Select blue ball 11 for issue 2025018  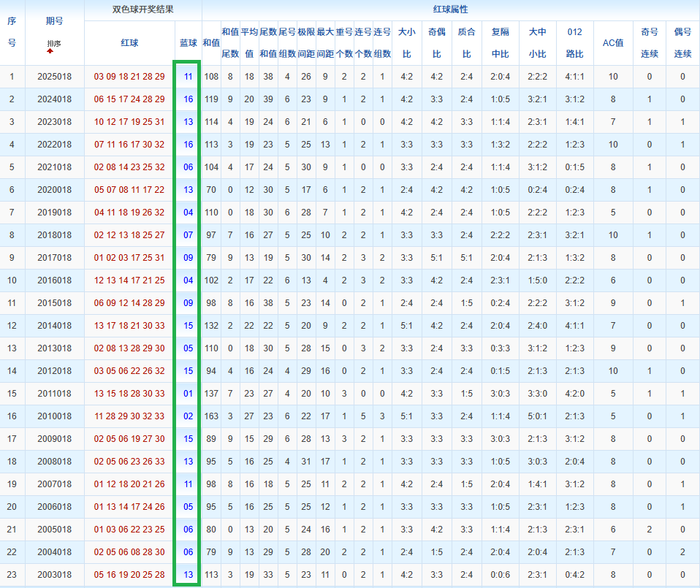[x=188, y=77]
